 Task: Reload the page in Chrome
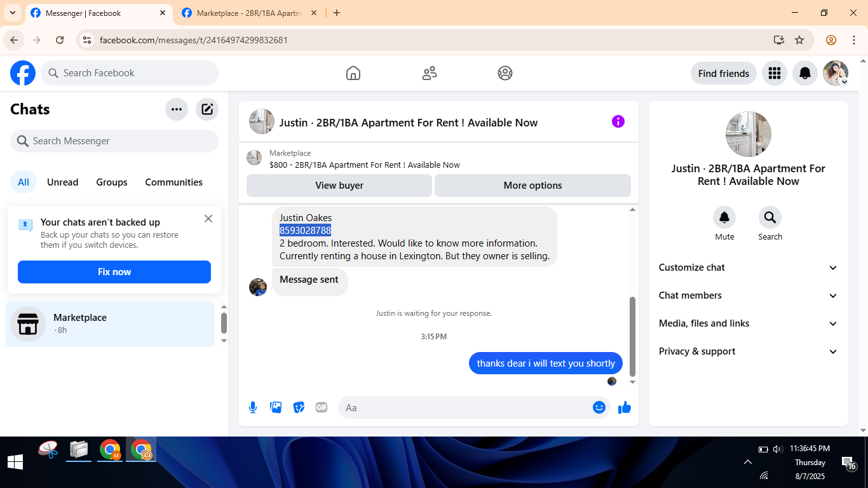click(x=60, y=40)
